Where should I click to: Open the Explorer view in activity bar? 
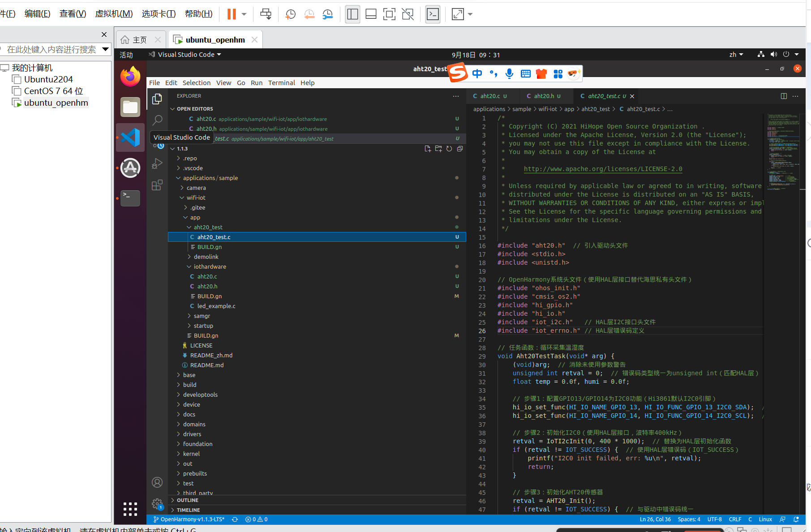(157, 99)
